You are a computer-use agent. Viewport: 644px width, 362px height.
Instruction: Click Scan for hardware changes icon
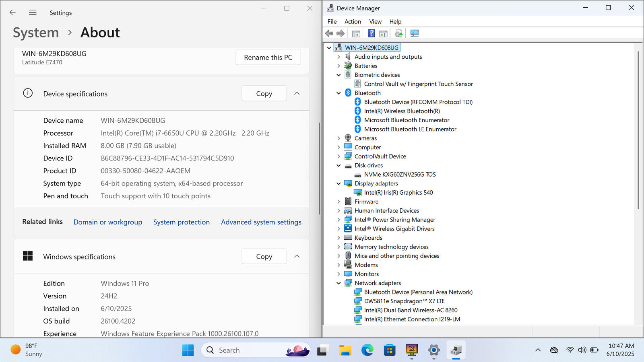click(x=414, y=33)
